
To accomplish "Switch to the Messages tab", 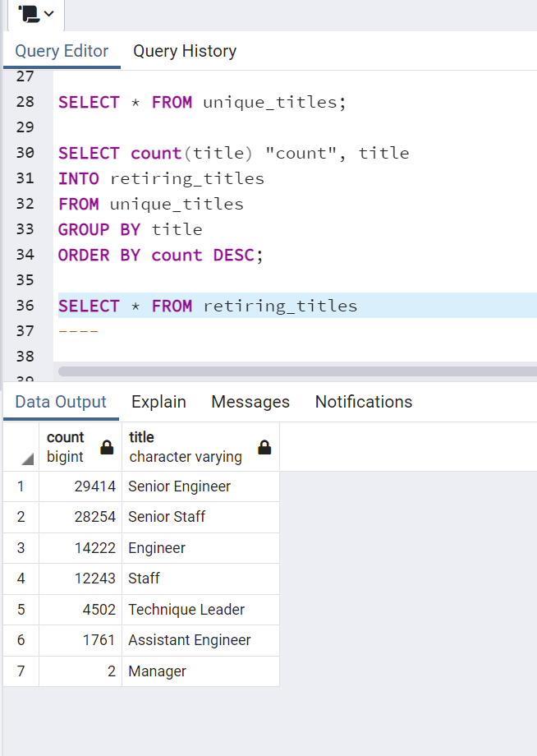I will coord(250,402).
